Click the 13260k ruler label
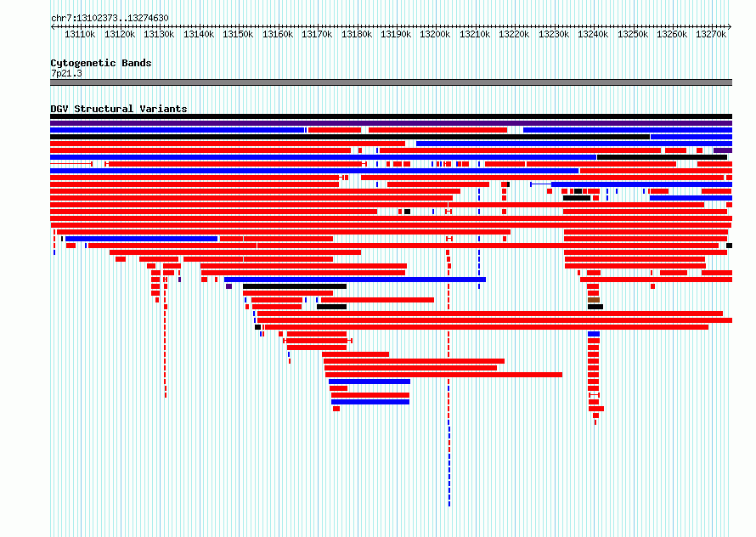The height and width of the screenshot is (537, 756). click(x=672, y=34)
